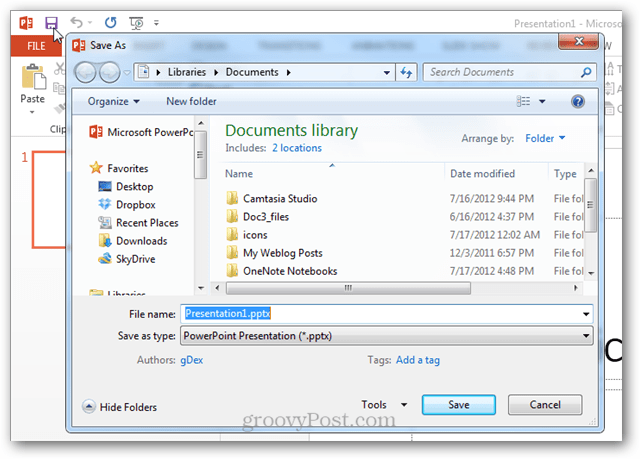Viewport: 640px width, 459px height.
Task: Select Favorites in navigation pane
Action: 119,168
